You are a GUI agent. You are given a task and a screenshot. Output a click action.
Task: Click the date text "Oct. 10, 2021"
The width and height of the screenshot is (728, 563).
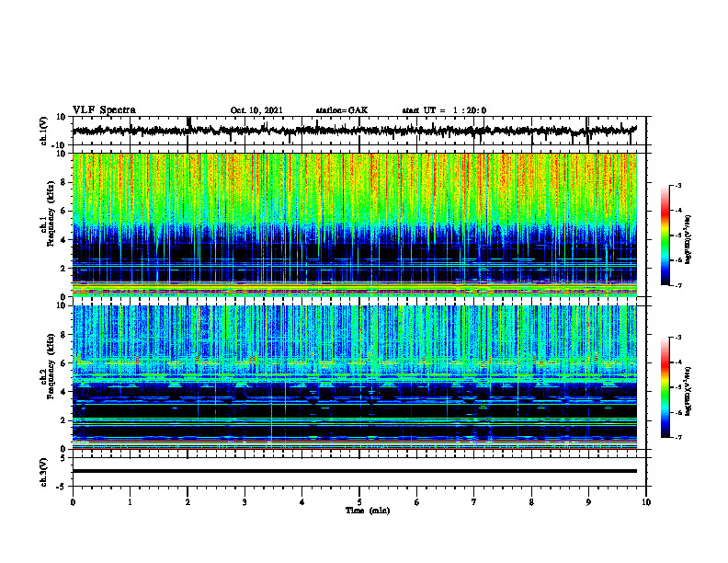(256, 110)
